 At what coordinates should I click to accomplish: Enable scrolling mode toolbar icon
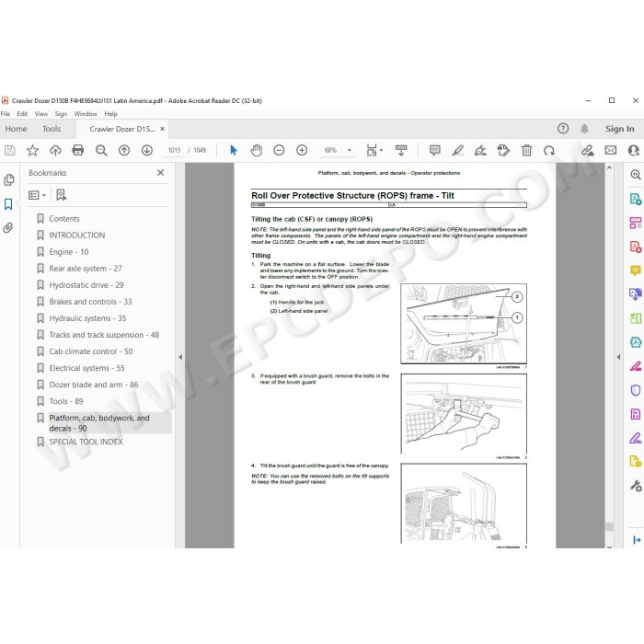pyautogui.click(x=401, y=150)
